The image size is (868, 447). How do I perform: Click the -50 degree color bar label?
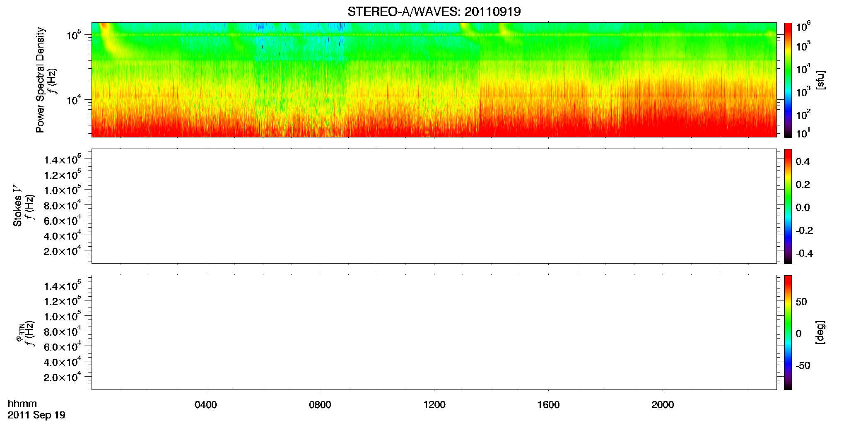[803, 366]
